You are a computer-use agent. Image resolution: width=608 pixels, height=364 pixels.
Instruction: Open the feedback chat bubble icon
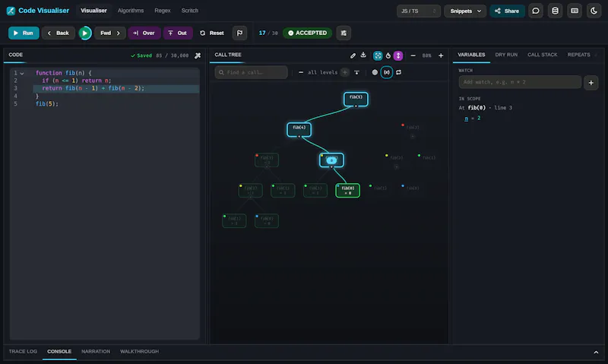point(536,11)
